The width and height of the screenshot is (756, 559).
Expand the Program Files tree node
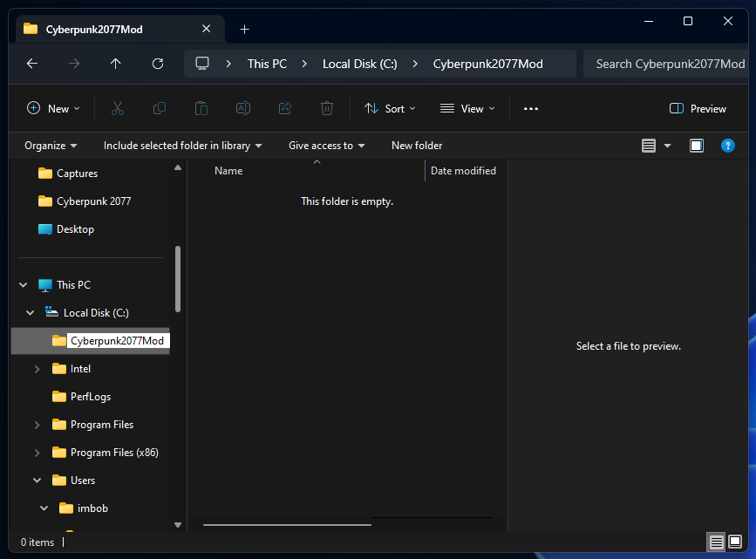click(x=37, y=425)
